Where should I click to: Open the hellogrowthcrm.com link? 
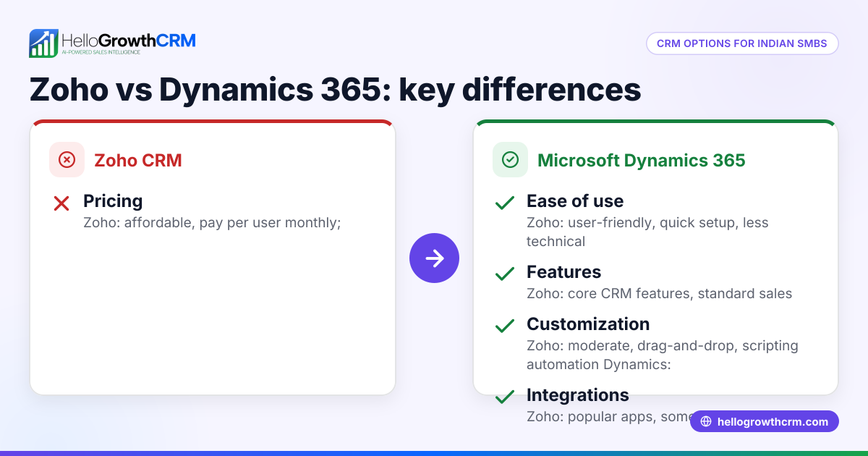(x=764, y=421)
